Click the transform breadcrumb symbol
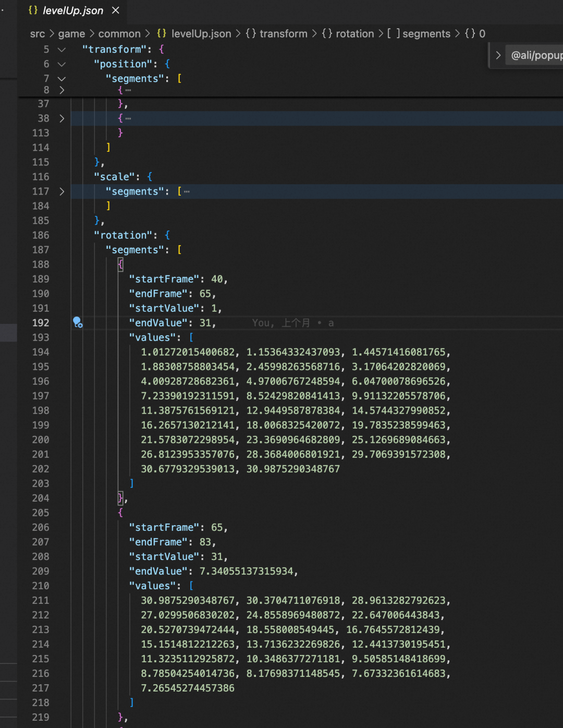This screenshot has width=563, height=728. (x=283, y=34)
